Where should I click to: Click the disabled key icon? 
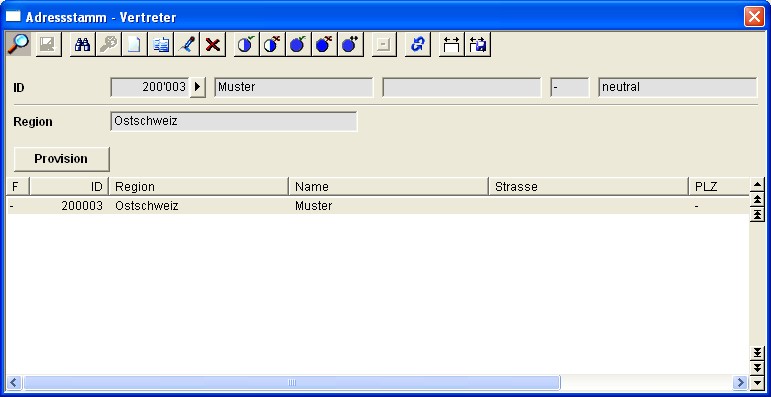click(108, 45)
